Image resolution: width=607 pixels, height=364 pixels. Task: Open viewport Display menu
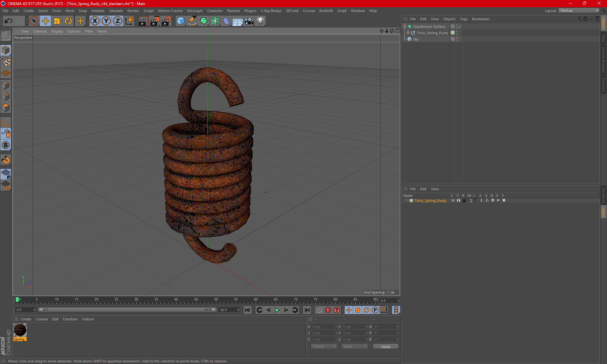[57, 31]
